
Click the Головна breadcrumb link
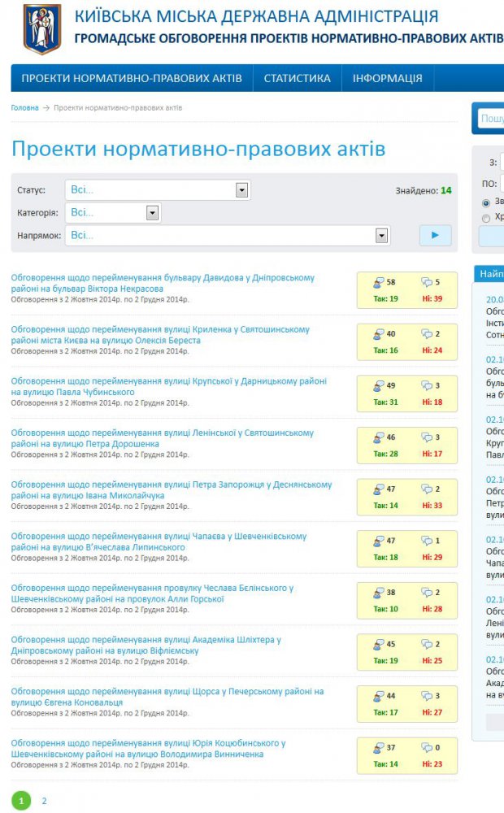click(24, 108)
